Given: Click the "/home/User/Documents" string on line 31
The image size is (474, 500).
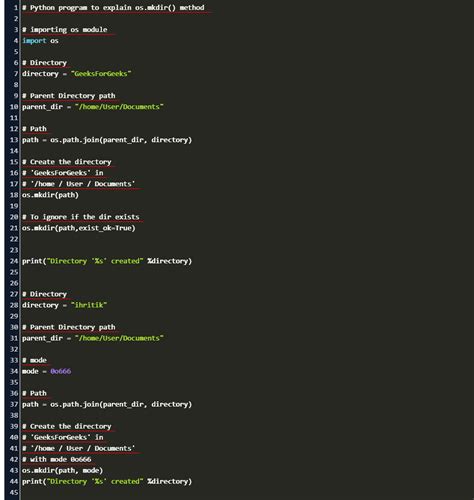Looking at the screenshot, I should coord(119,338).
